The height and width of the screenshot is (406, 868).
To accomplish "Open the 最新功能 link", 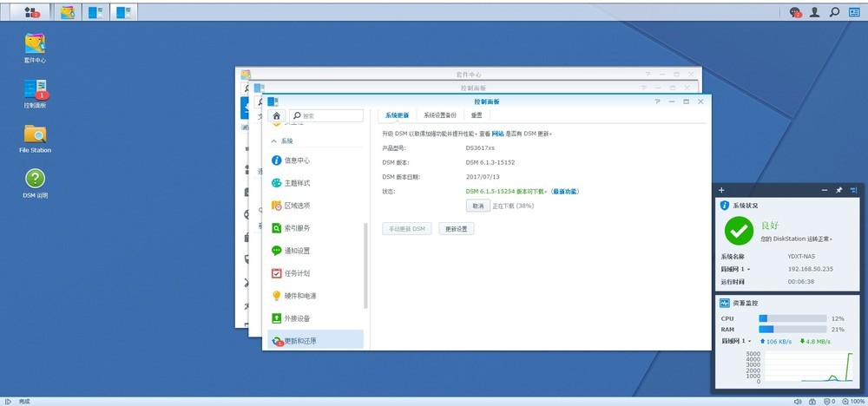I will [x=565, y=192].
